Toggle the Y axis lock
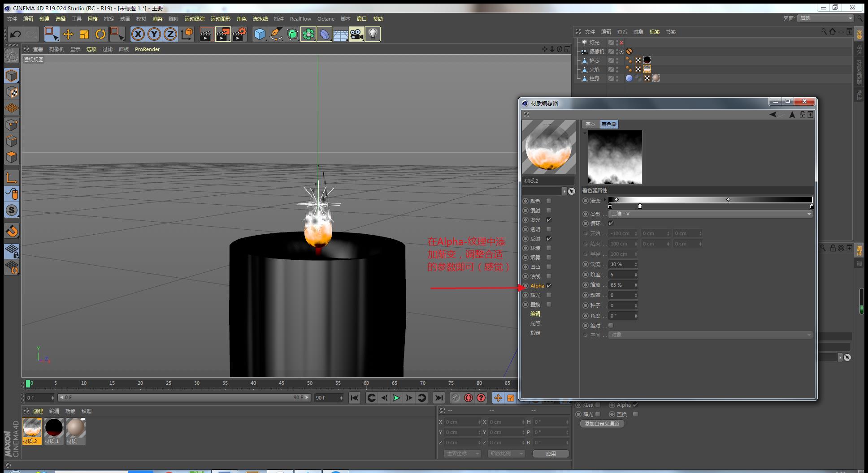 (154, 34)
